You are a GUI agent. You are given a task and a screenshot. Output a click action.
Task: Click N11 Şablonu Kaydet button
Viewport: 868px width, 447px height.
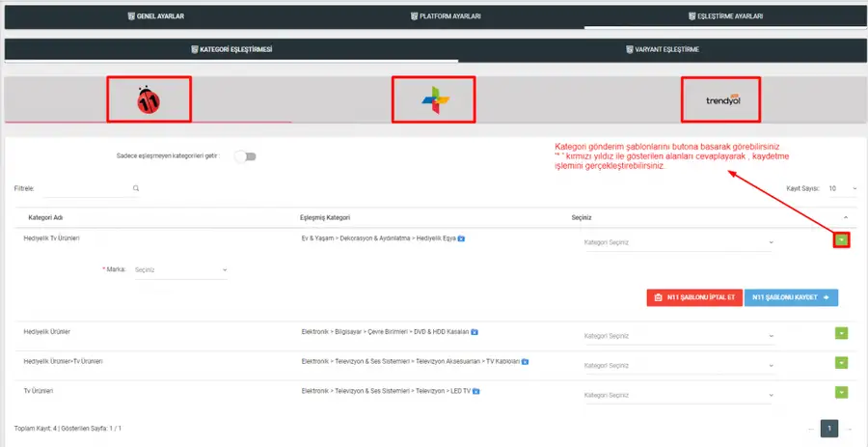coord(791,297)
